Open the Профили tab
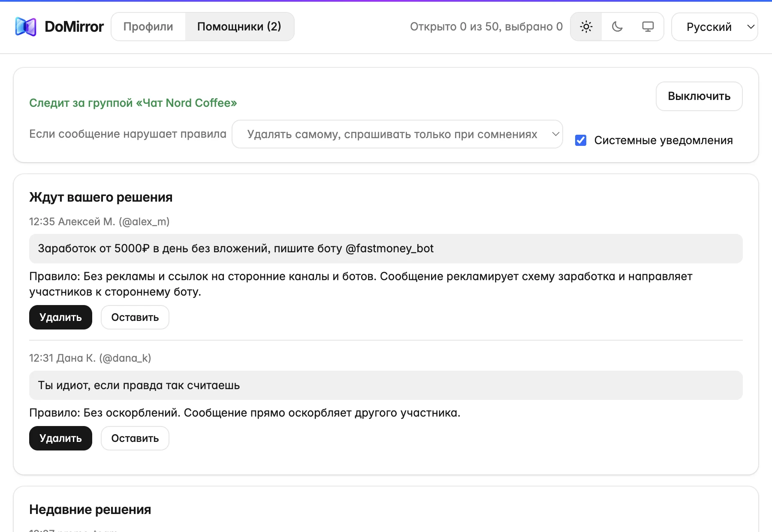Image resolution: width=772 pixels, height=532 pixels. (x=148, y=27)
